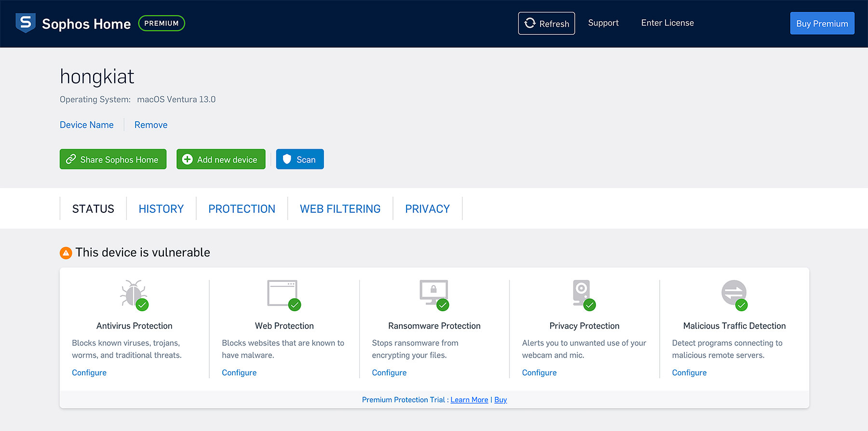Click the 'Operating System:' label

[x=95, y=99]
